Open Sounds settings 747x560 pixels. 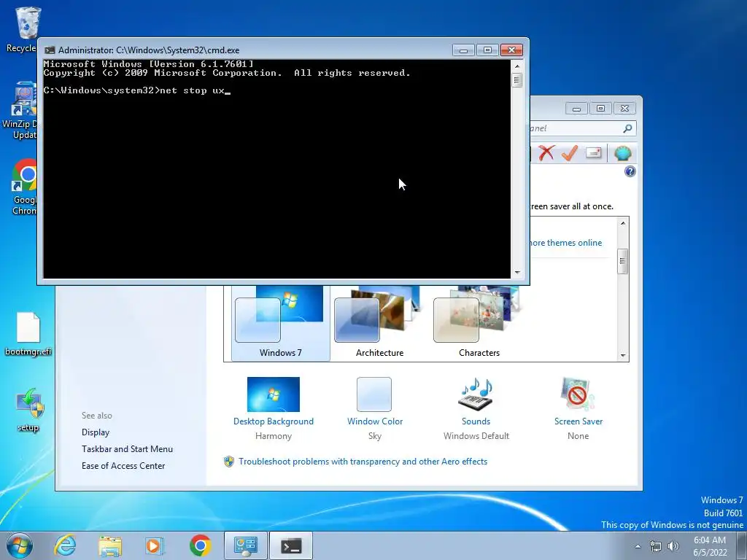[x=476, y=408]
